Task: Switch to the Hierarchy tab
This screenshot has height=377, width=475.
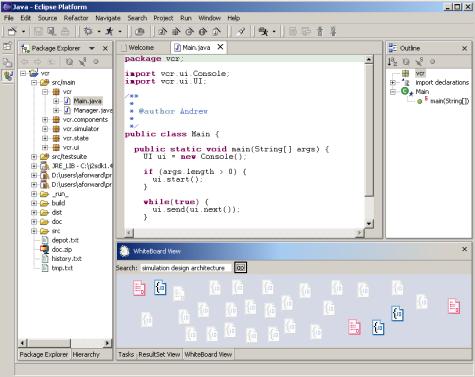Action: pos(86,355)
